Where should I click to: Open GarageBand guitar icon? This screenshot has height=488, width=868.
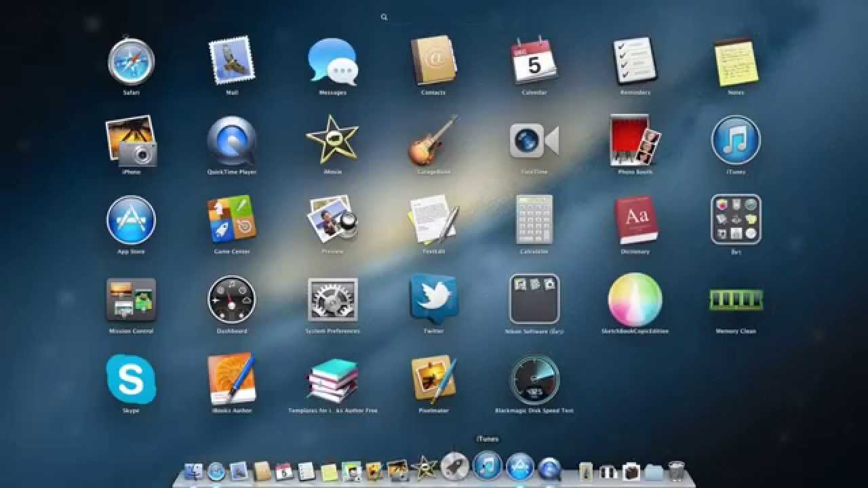click(x=433, y=140)
